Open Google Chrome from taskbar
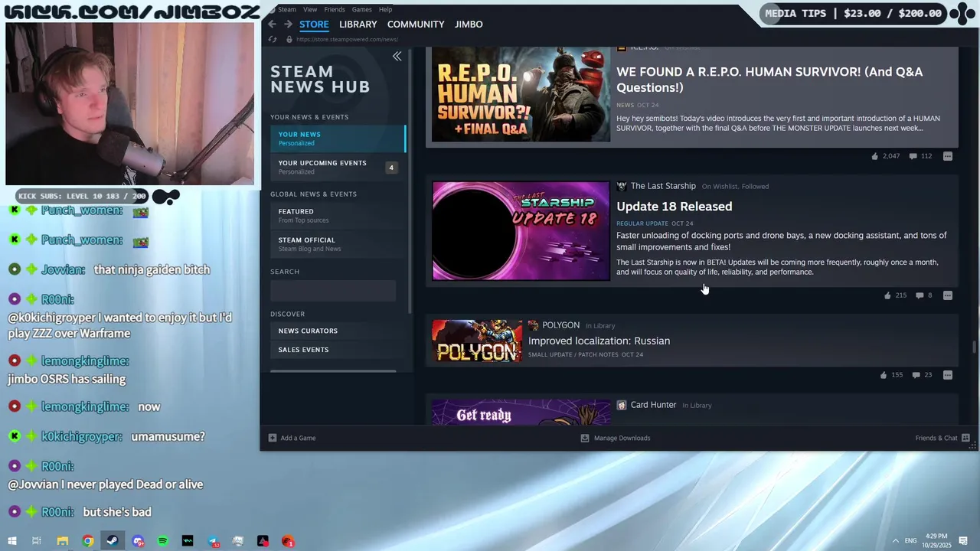 coord(88,541)
